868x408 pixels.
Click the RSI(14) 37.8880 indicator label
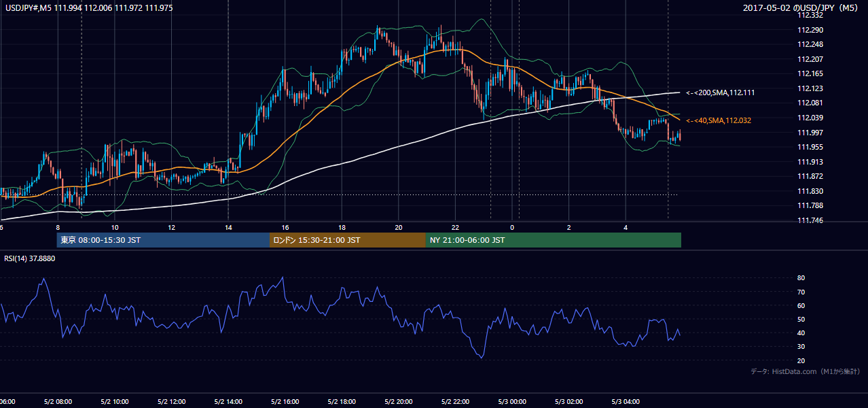click(30, 258)
